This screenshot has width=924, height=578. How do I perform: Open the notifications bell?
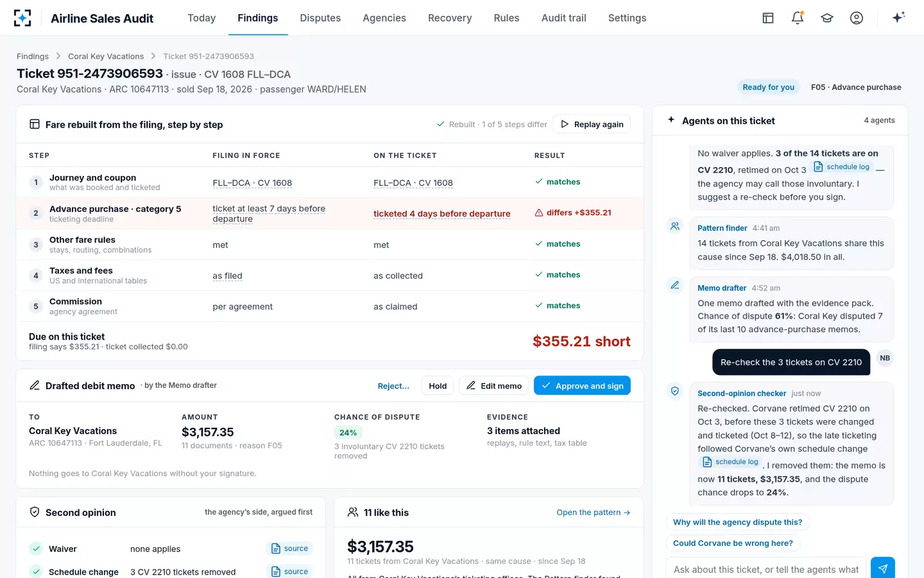click(798, 18)
